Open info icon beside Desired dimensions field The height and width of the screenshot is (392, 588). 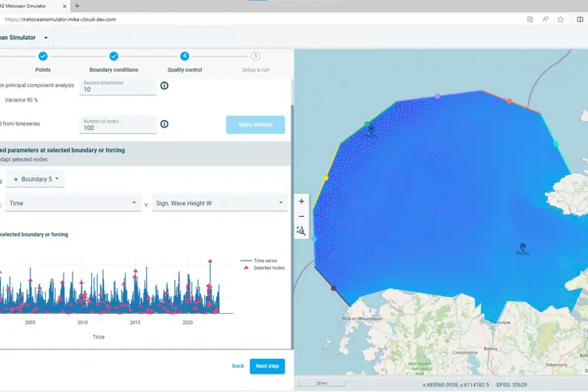coord(165,85)
